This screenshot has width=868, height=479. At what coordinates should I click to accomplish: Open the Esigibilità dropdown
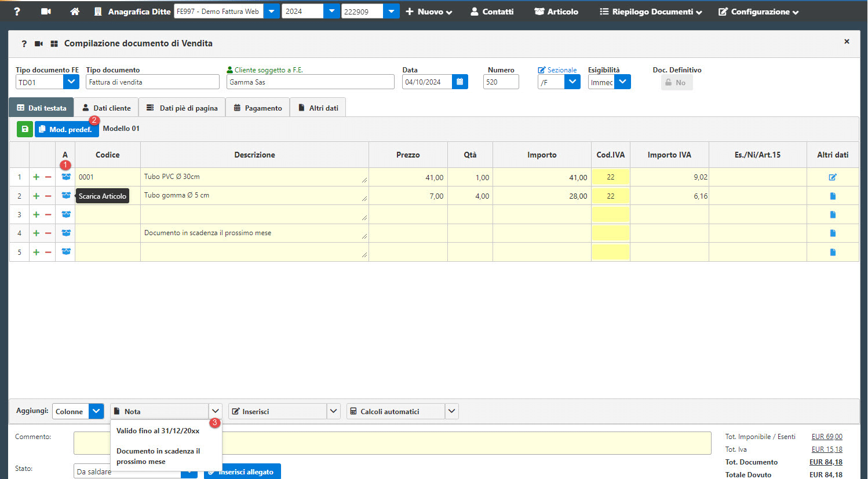pos(622,82)
